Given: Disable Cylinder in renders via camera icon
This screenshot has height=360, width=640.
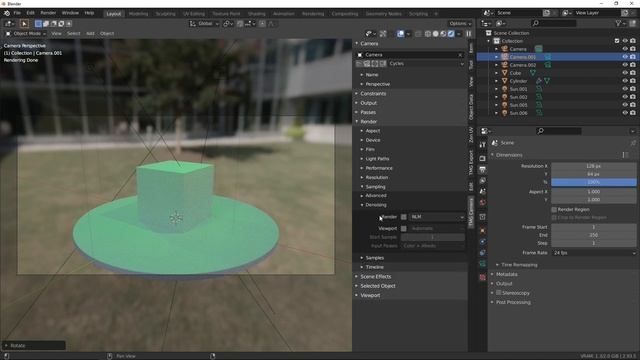Looking at the screenshot, I should (633, 81).
